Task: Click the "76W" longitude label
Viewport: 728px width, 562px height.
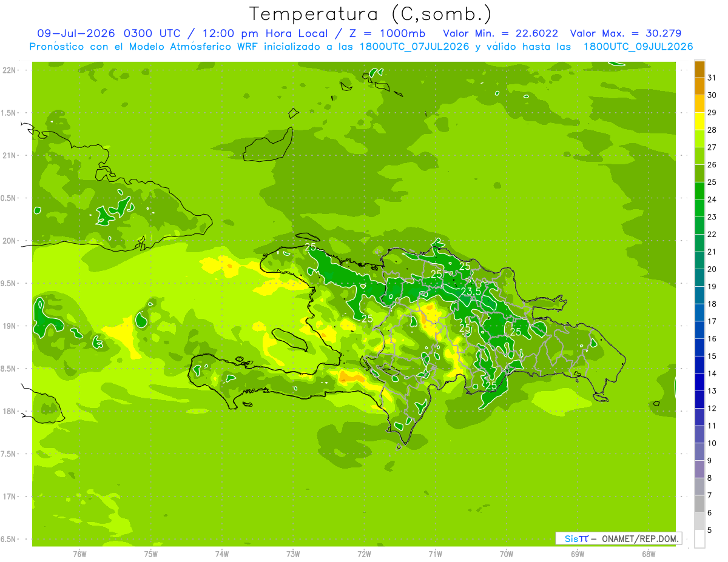Action: click(79, 554)
